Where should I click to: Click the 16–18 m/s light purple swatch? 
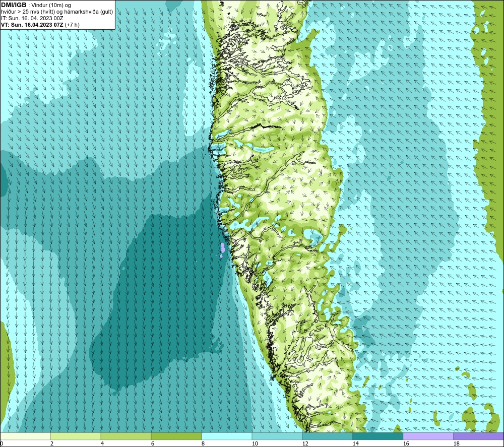(x=428, y=436)
